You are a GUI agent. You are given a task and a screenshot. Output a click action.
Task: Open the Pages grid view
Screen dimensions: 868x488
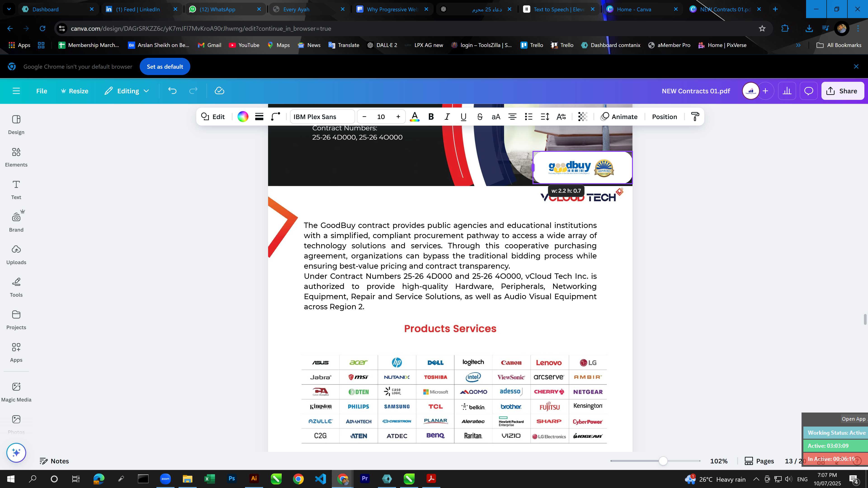(759, 461)
